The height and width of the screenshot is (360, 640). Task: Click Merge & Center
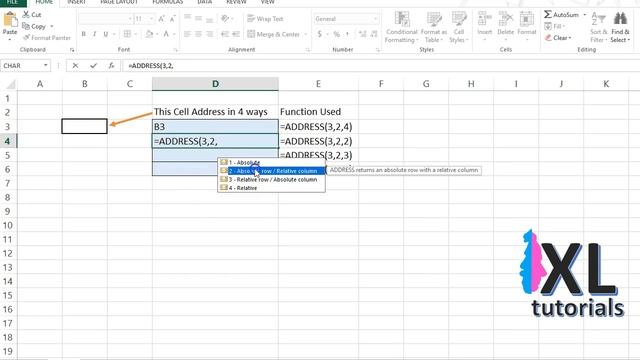click(273, 34)
